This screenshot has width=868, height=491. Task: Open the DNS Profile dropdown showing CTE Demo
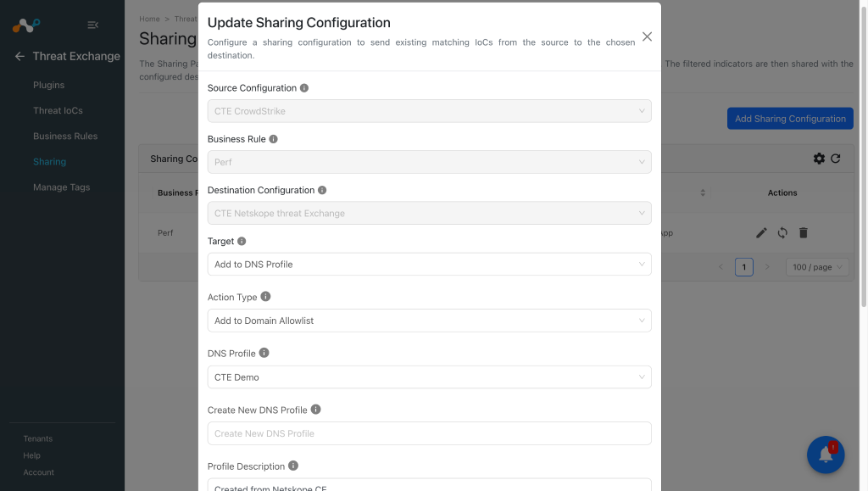pos(429,377)
